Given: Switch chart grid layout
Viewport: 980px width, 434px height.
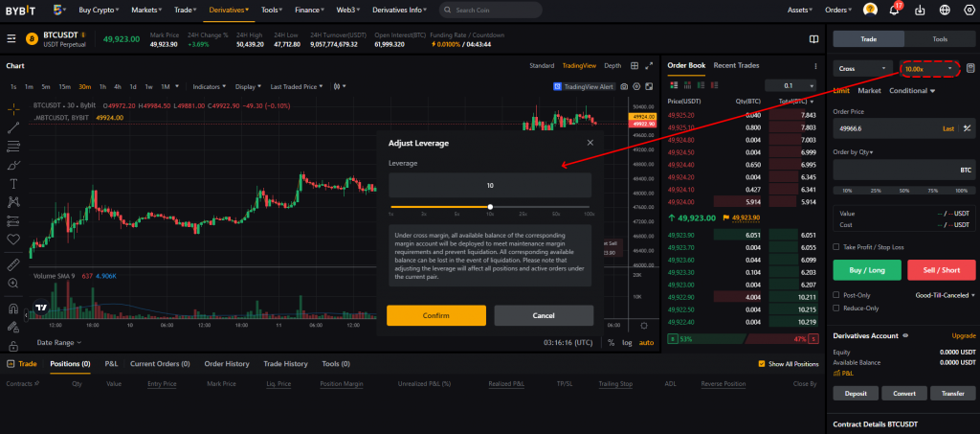Looking at the screenshot, I should tap(635, 66).
